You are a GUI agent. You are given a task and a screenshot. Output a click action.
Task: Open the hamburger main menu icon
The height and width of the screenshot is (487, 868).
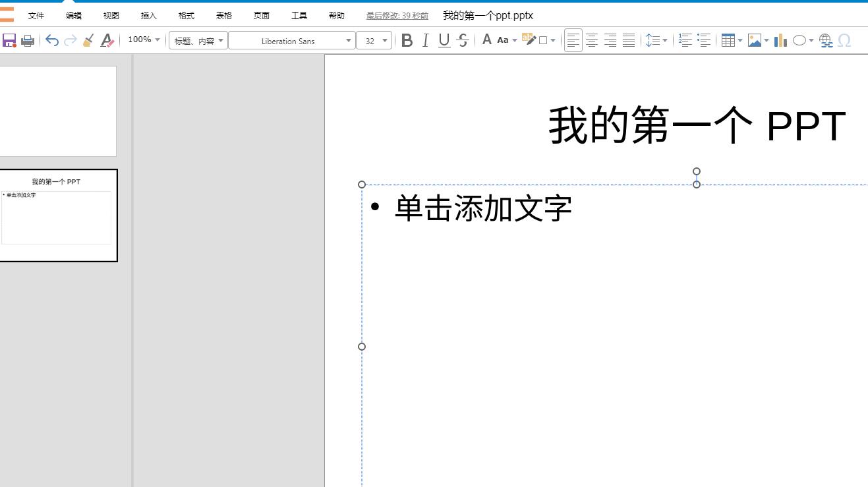click(x=7, y=14)
